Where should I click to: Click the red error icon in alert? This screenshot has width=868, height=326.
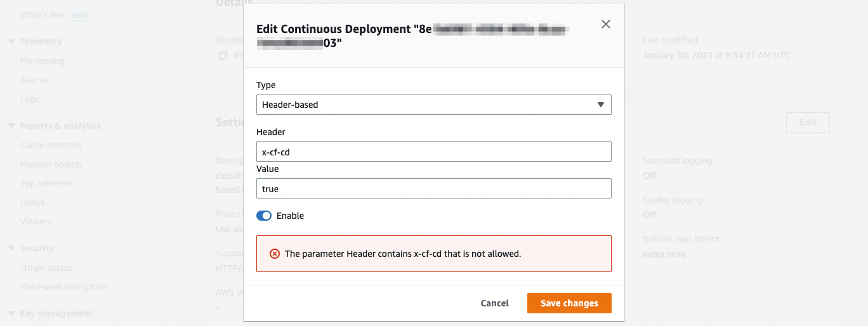point(275,254)
